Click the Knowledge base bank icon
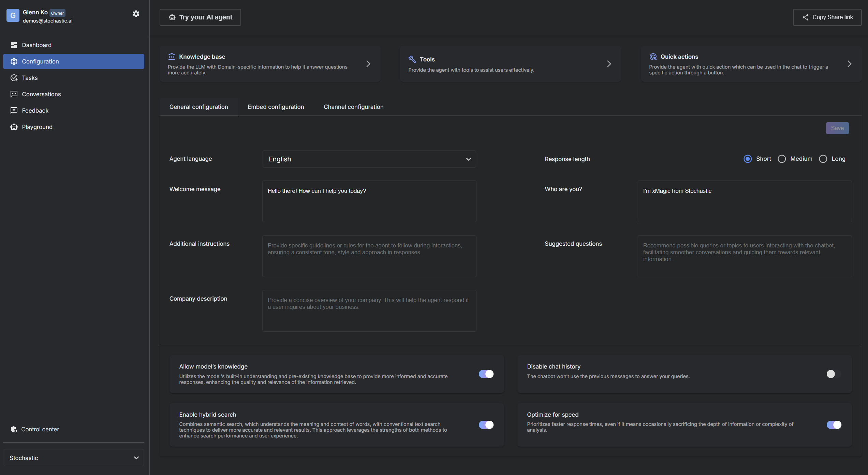The width and height of the screenshot is (868, 475). pos(172,56)
